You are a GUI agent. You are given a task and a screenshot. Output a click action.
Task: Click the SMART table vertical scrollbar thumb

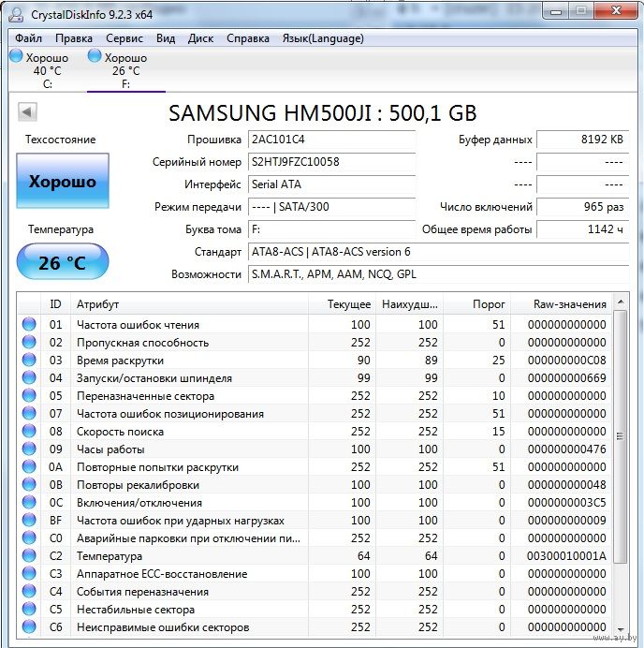[620, 436]
